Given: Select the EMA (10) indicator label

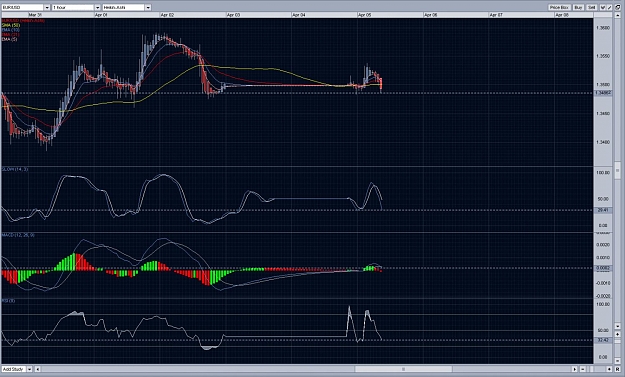Looking at the screenshot, I should (10, 30).
